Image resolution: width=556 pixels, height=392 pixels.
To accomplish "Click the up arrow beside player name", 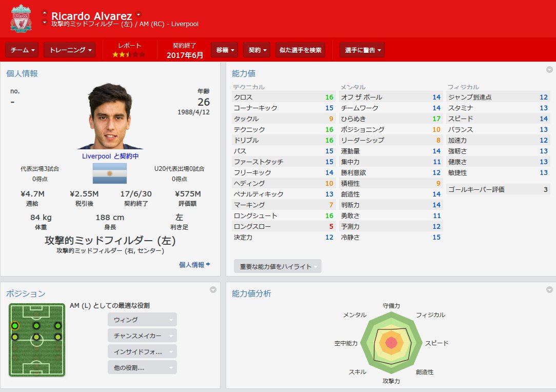I will (x=44, y=13).
